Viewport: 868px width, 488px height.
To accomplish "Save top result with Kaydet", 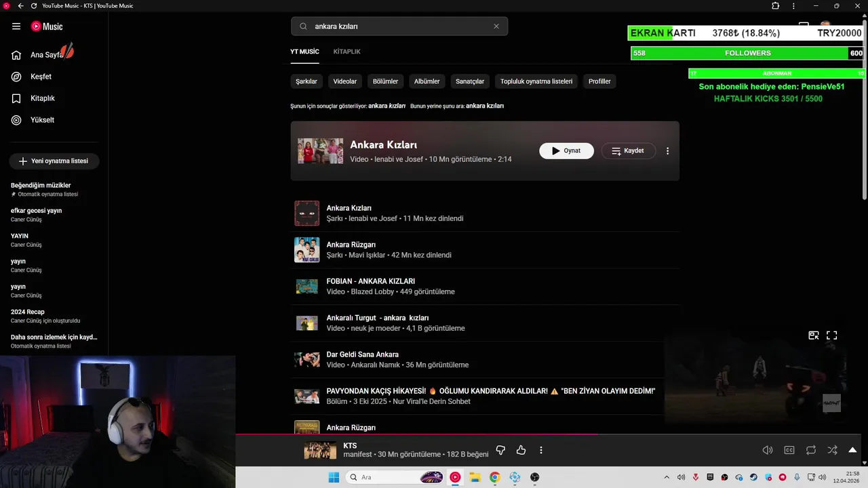I will (x=628, y=151).
